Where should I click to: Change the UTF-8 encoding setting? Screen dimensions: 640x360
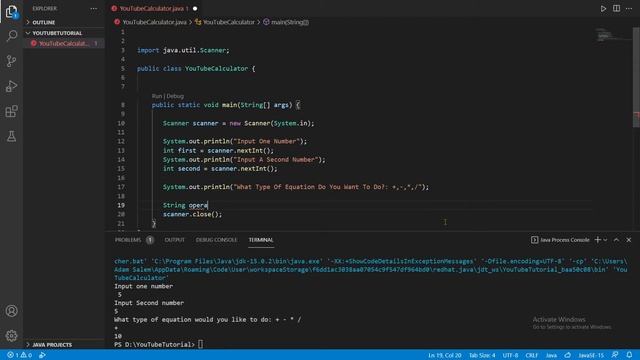[x=510, y=355]
